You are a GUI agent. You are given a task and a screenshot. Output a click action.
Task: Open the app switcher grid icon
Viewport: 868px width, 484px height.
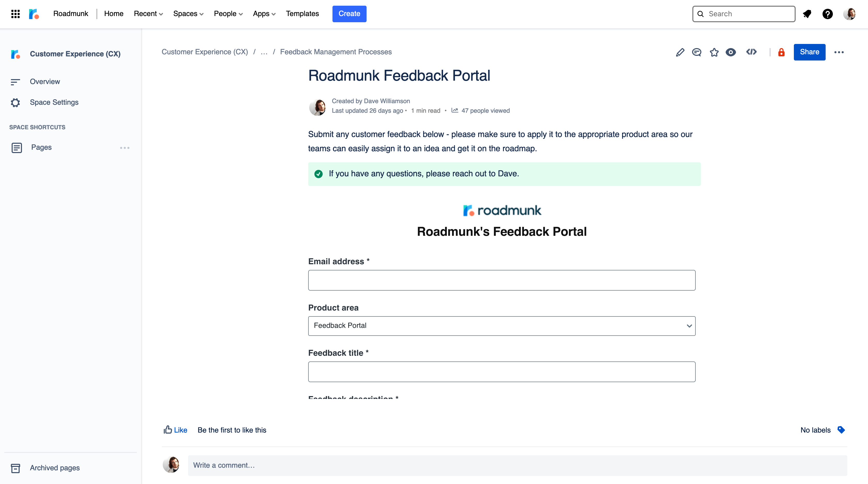point(16,14)
